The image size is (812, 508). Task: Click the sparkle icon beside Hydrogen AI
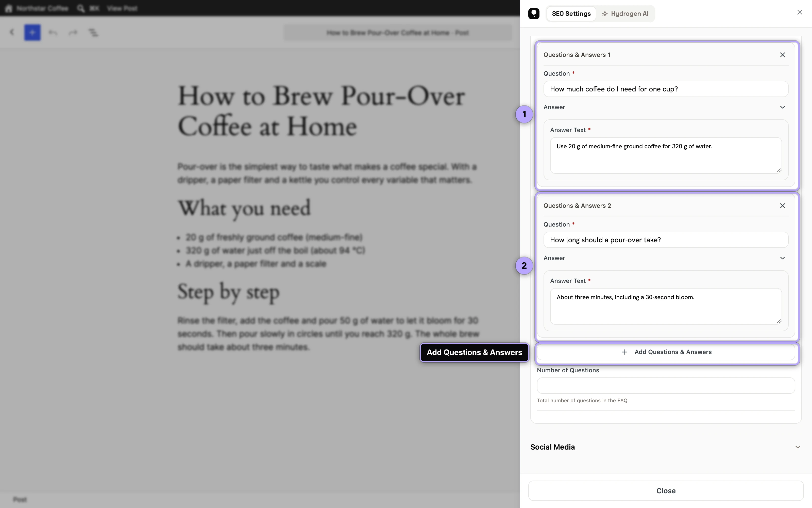point(605,14)
